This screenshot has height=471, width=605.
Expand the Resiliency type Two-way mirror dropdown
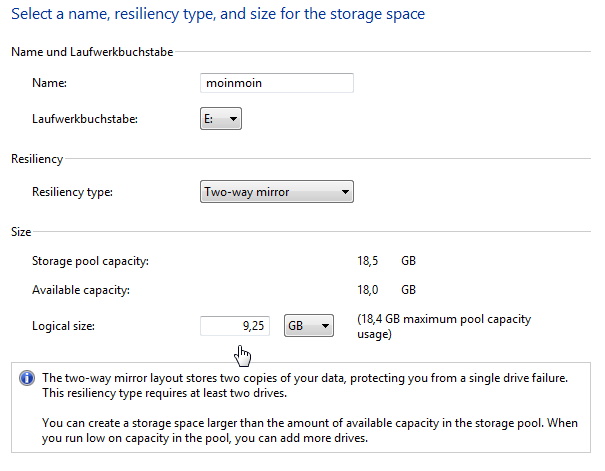(x=277, y=192)
